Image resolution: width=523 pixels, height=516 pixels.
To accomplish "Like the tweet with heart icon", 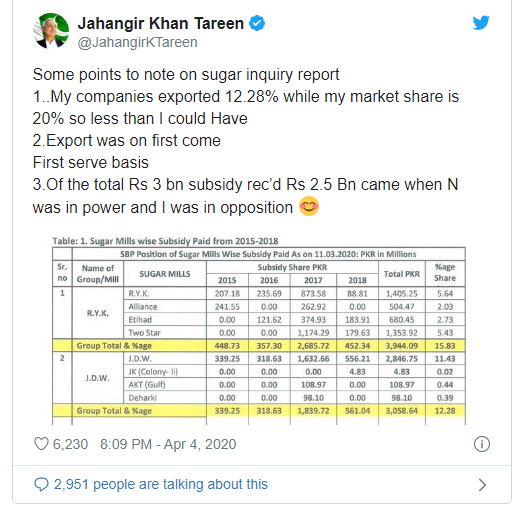I will [41, 444].
